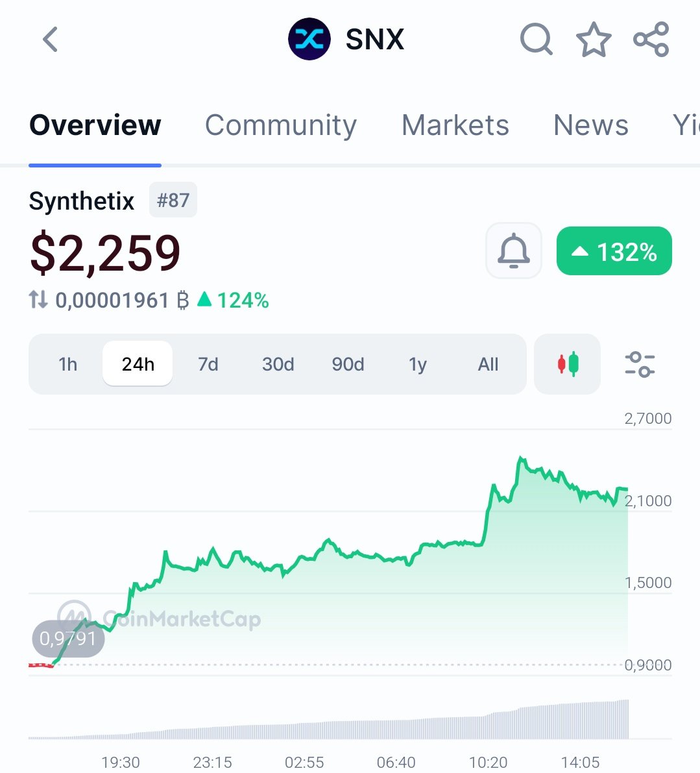
Task: Switch to candlestick chart view
Action: (567, 364)
